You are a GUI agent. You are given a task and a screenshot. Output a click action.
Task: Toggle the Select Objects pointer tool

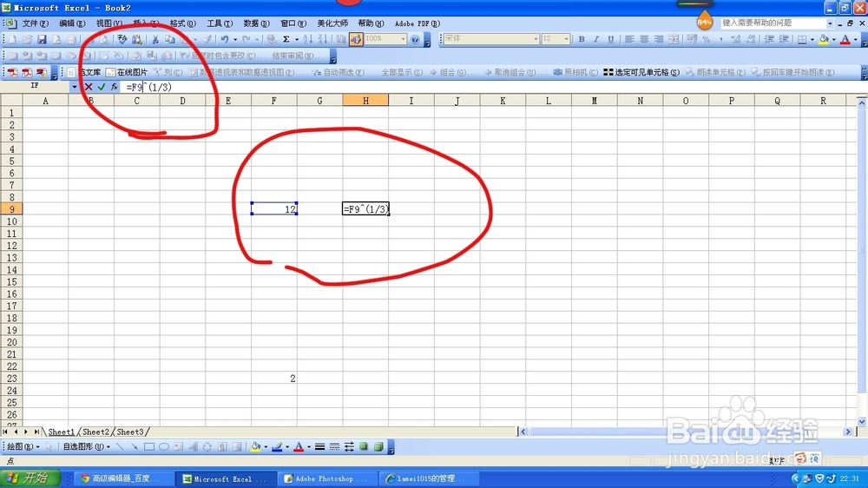(49, 446)
